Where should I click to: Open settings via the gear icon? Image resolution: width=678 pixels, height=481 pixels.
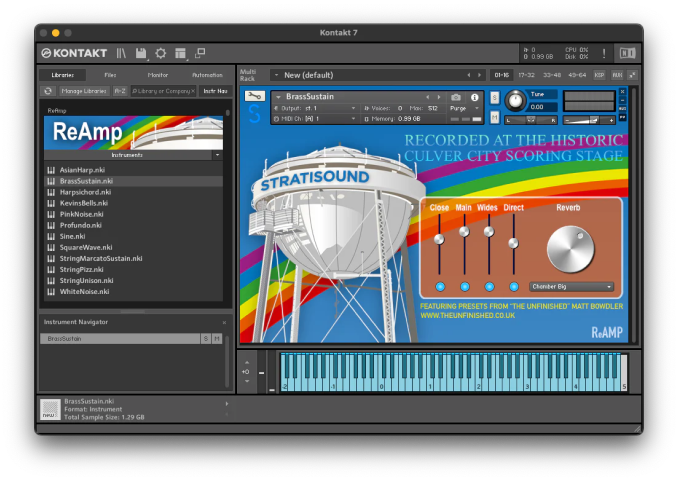[160, 53]
